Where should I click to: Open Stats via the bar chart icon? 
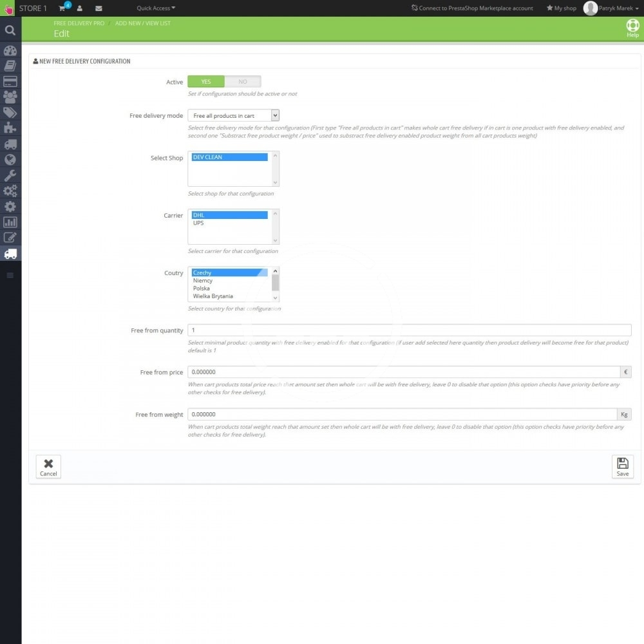tap(10, 222)
